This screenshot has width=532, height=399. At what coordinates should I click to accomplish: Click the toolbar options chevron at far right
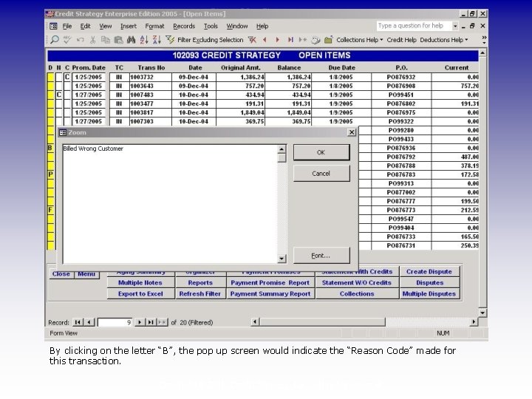click(484, 40)
